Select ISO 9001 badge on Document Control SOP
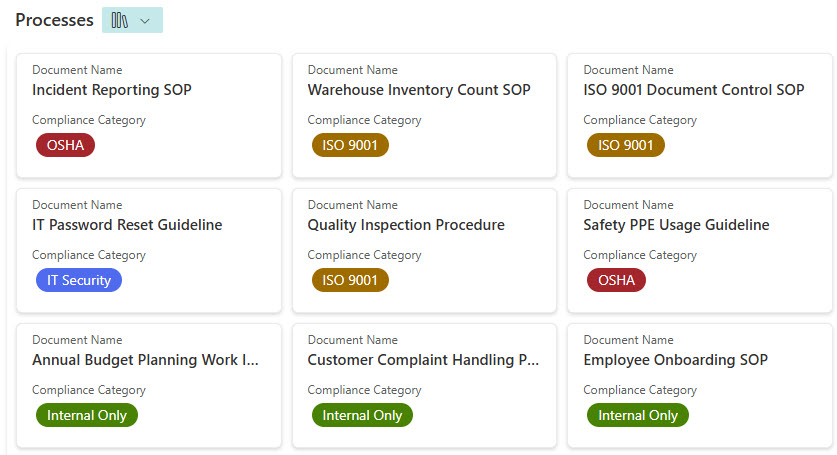 (626, 145)
